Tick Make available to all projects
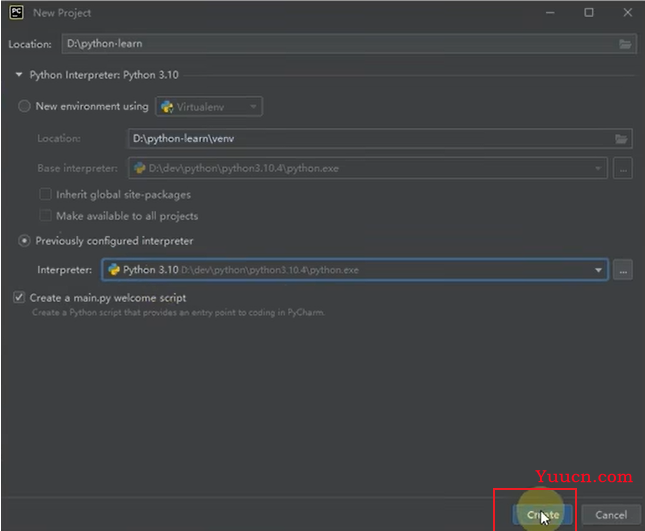This screenshot has height=531, width=645. click(x=45, y=216)
